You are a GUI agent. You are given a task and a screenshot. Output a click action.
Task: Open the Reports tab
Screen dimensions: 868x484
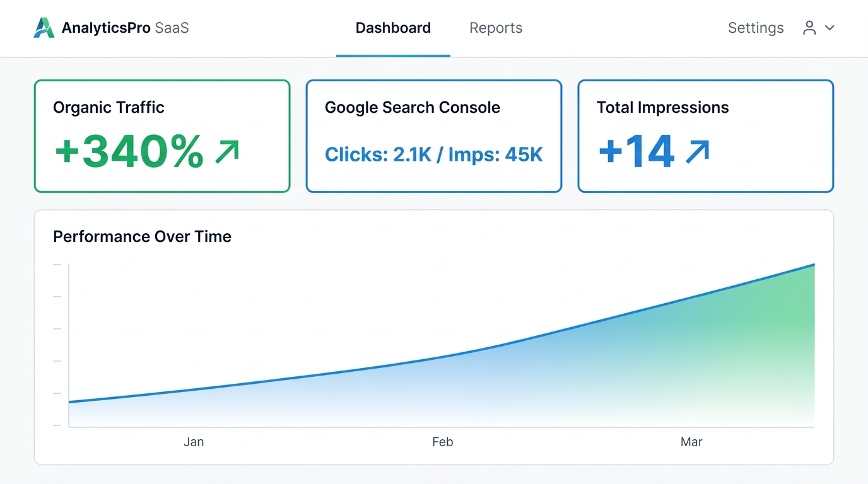point(496,28)
